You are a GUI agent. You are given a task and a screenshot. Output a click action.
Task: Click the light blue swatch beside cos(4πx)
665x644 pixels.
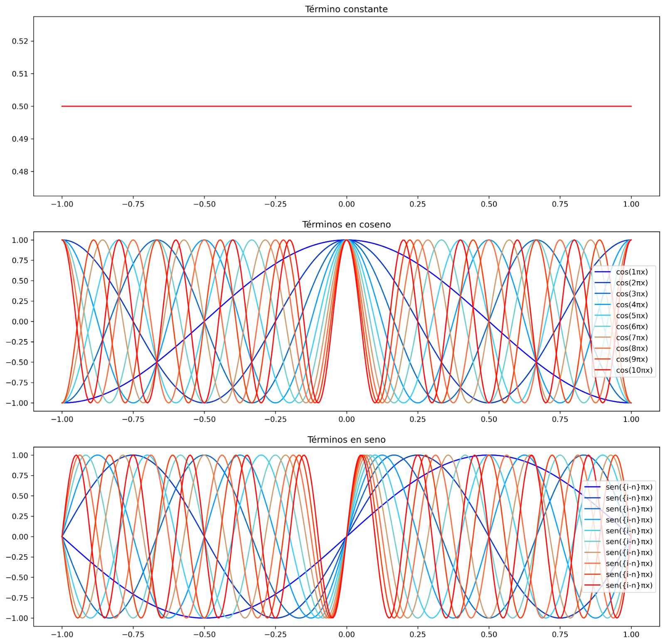(603, 305)
